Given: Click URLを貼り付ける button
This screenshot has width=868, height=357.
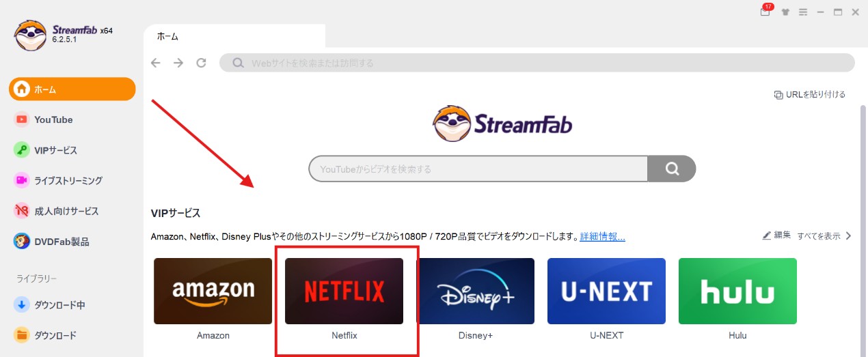Looking at the screenshot, I should pyautogui.click(x=809, y=94).
